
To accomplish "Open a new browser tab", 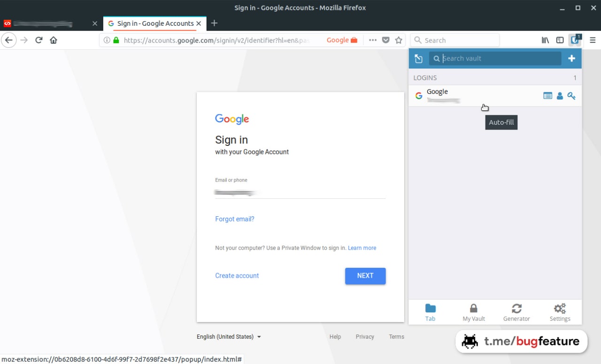I will point(214,23).
